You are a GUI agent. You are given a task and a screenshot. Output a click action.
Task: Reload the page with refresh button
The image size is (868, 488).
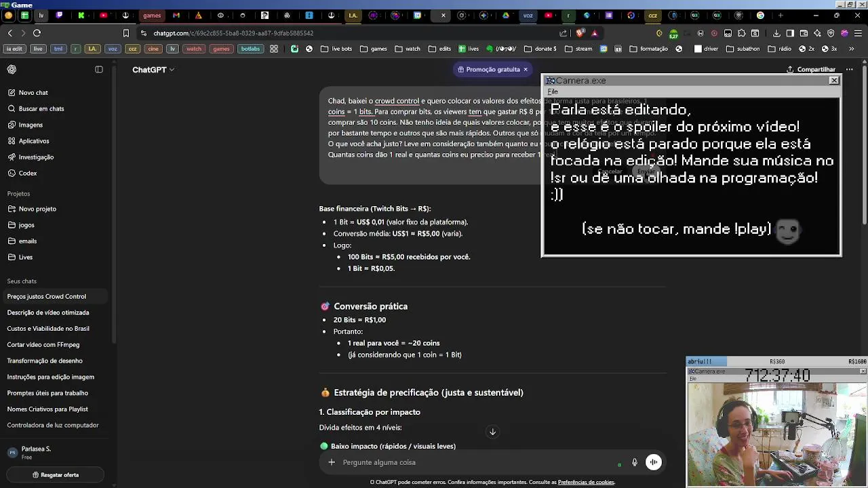(37, 33)
